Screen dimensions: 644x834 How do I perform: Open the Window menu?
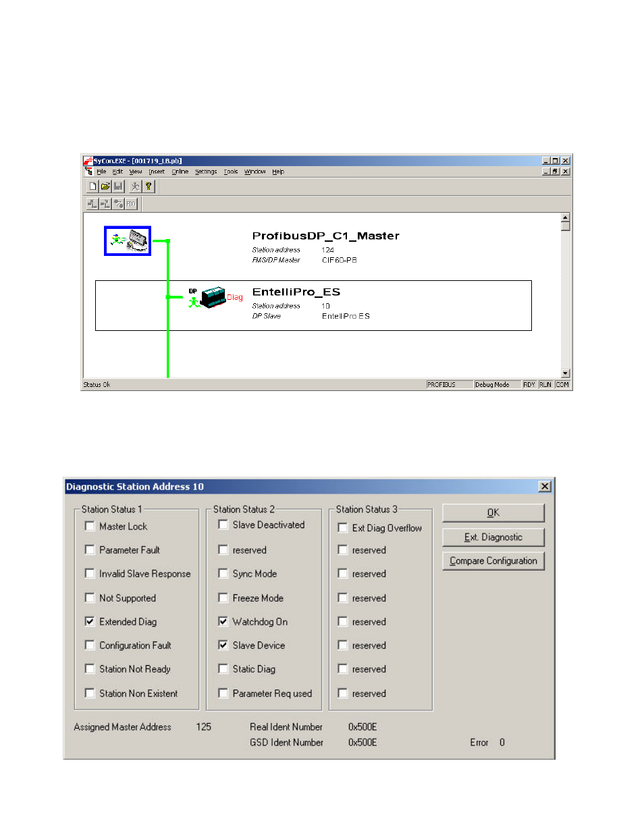[255, 172]
